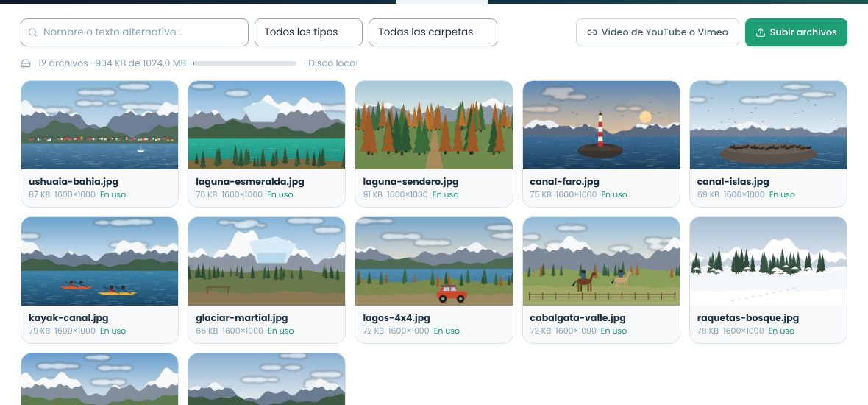Click En uso label under glaciar-martial.jpg
Screen dimensions: 868x405
(x=281, y=331)
